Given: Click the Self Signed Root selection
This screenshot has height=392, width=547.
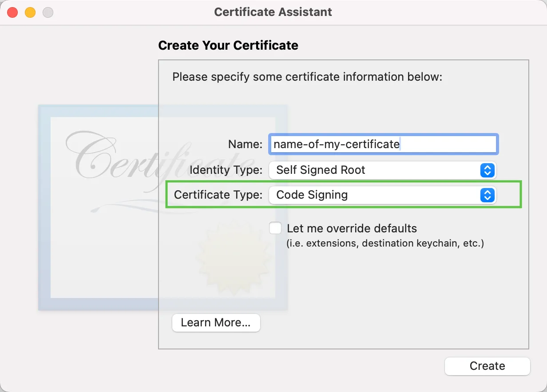Looking at the screenshot, I should pos(321,170).
